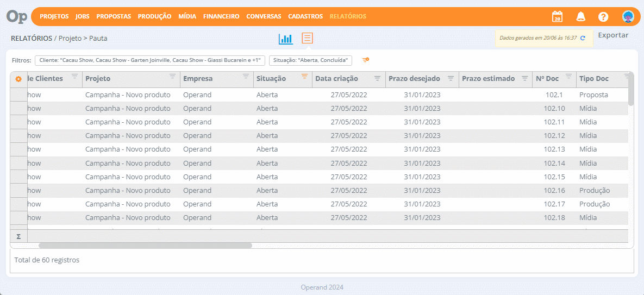Viewport: 644px width, 295px height.
Task: Refresh the generated data
Action: pos(583,37)
